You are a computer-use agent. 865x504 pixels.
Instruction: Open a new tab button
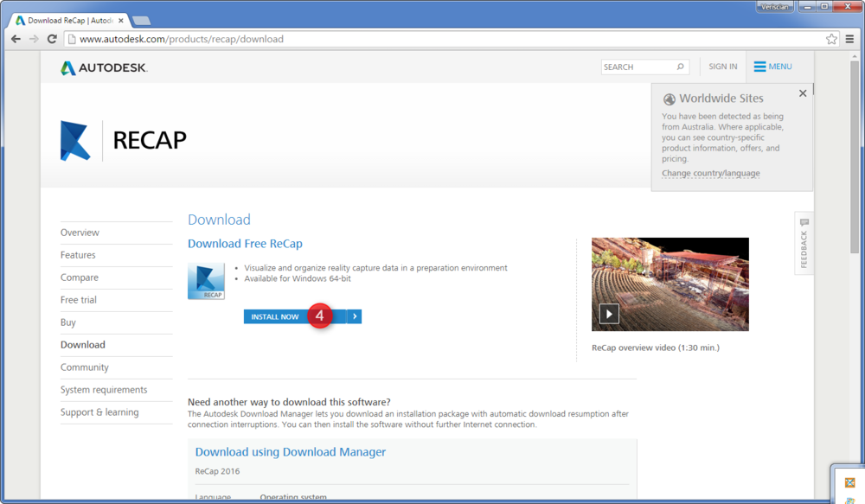point(142,21)
